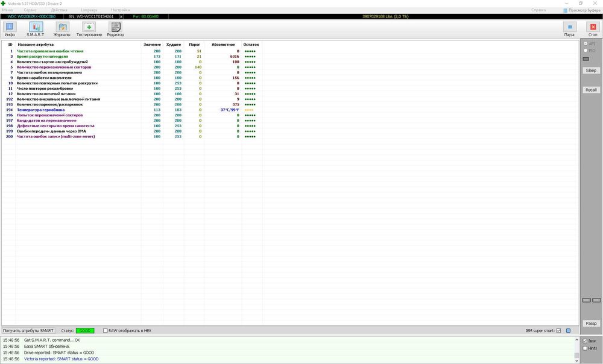This screenshot has height=364, width=603.
Task: Enable the Hints checkbox
Action: coord(585,348)
